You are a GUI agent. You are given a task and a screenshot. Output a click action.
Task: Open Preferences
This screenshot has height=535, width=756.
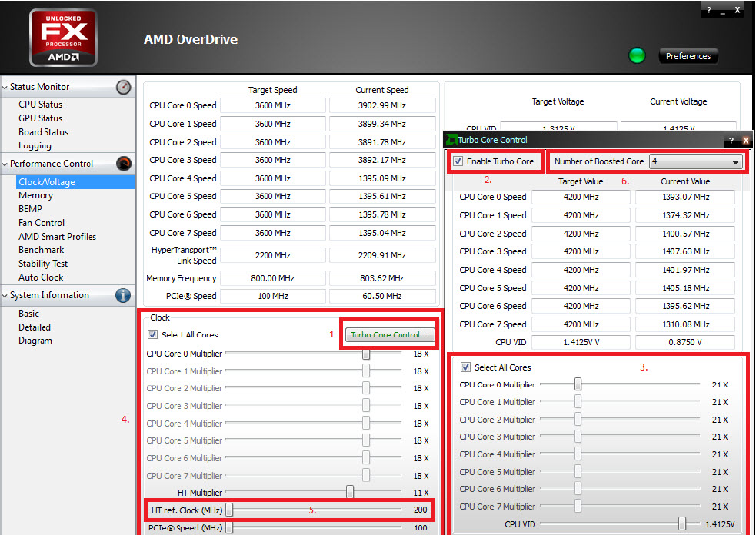pyautogui.click(x=688, y=56)
